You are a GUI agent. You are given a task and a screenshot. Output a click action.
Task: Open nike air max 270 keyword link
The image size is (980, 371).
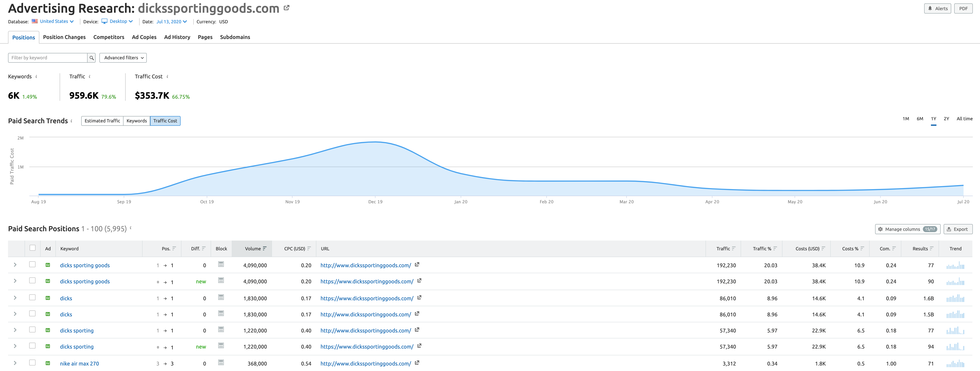coord(79,364)
